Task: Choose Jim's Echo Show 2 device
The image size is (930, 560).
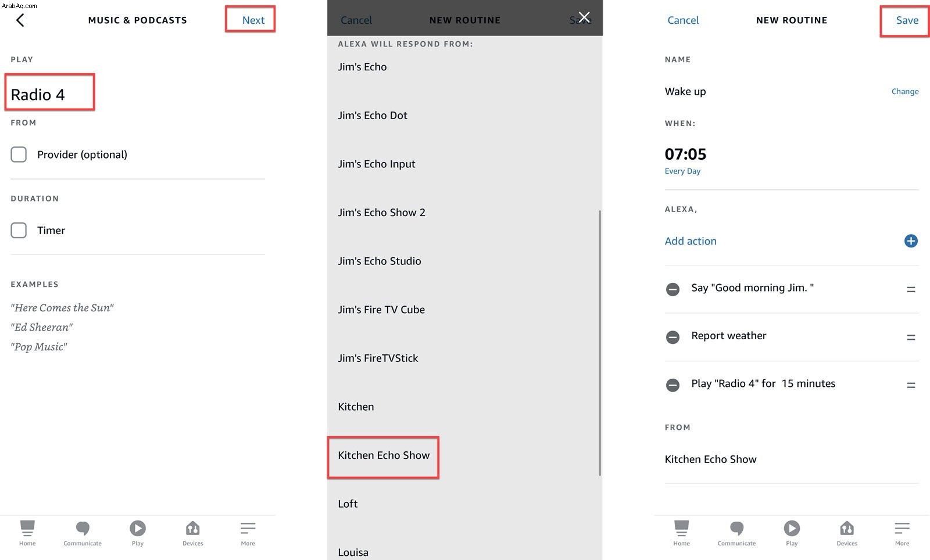Action: point(381,213)
